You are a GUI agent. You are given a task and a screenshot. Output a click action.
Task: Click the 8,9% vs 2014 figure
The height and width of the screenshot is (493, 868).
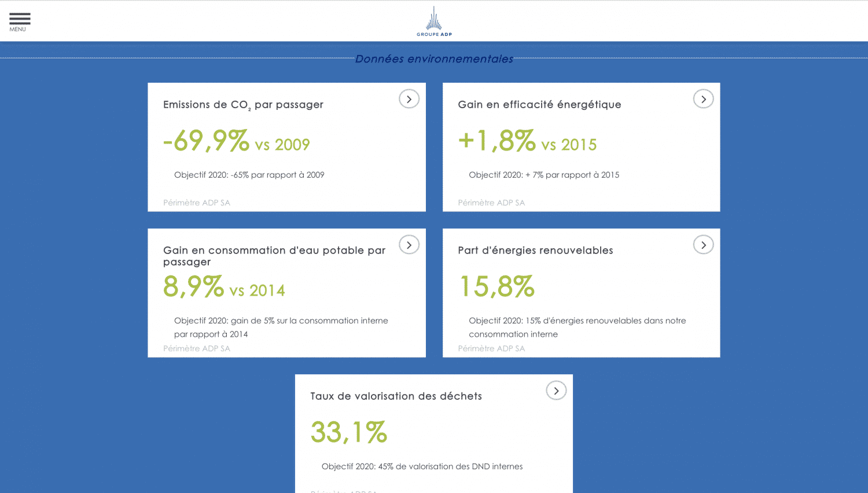[224, 287]
